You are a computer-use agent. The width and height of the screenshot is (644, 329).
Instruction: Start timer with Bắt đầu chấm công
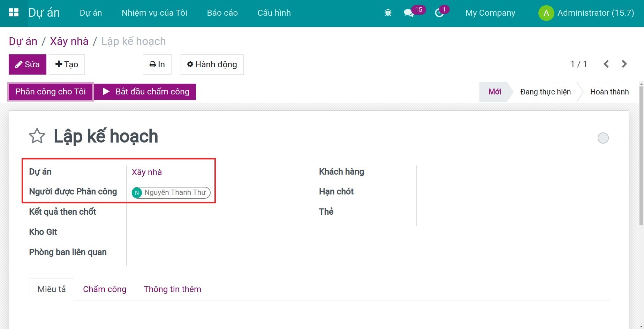pos(145,92)
